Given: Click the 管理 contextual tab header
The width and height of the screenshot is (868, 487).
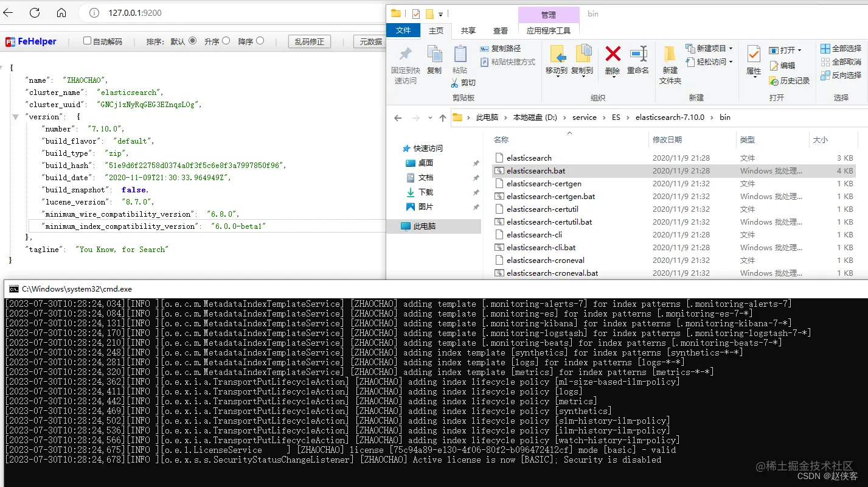Looking at the screenshot, I should point(549,15).
